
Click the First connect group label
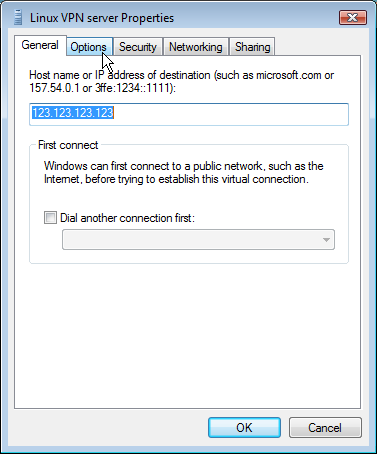[68, 145]
